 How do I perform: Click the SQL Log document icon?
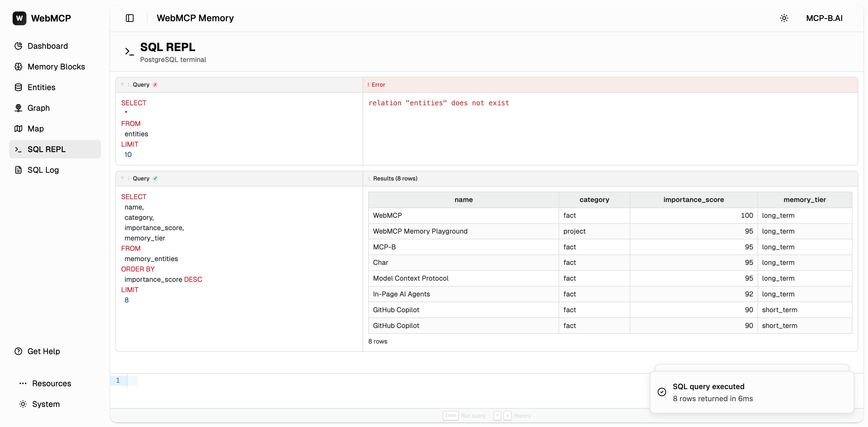[19, 170]
